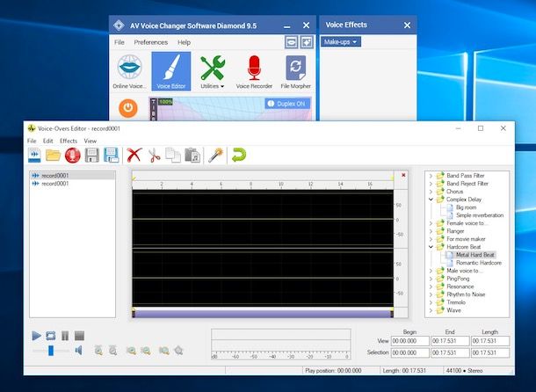Paste audio with the clipboard icon
The width and height of the screenshot is (536, 392).
192,156
